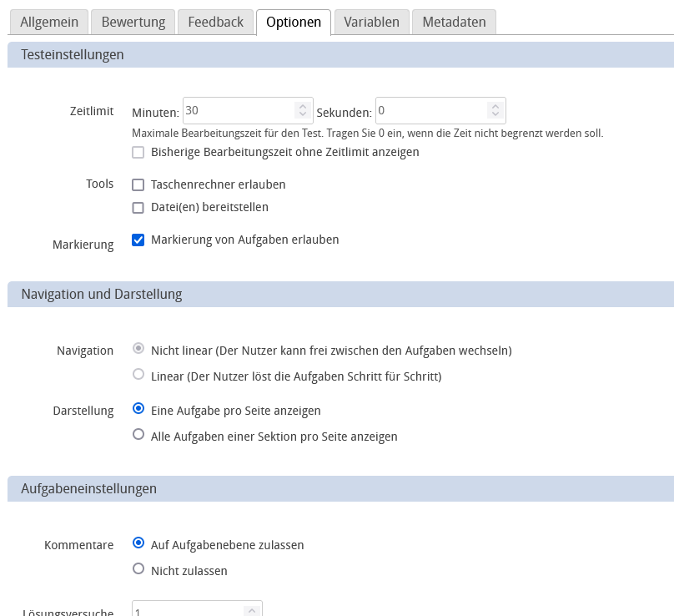Screen dimensions: 674x616
Task: Click the Minuten input field
Action: tap(238, 110)
